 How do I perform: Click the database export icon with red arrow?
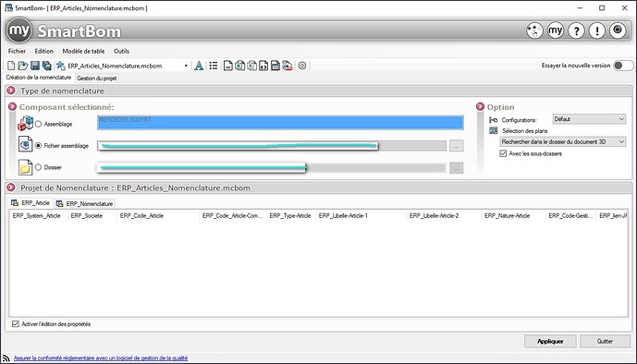click(288, 66)
